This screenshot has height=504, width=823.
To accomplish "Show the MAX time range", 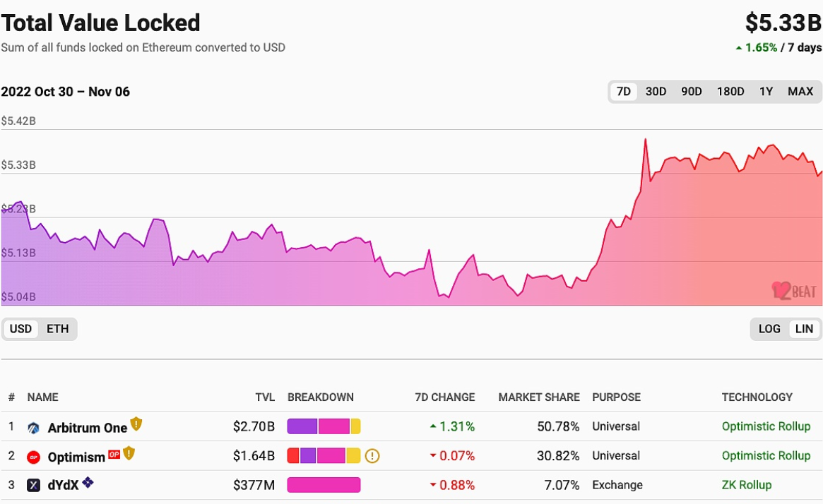I will click(x=800, y=92).
